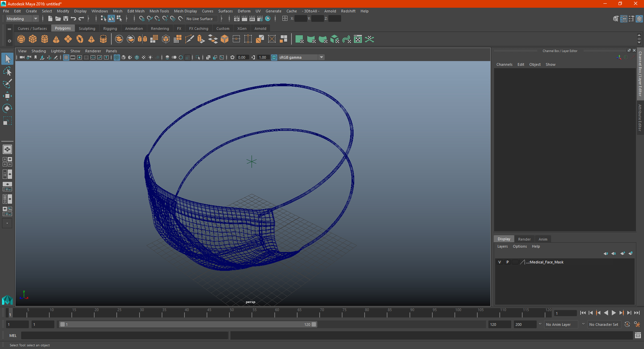The width and height of the screenshot is (644, 349).
Task: Click Channels in the Channel Box
Action: click(x=504, y=64)
